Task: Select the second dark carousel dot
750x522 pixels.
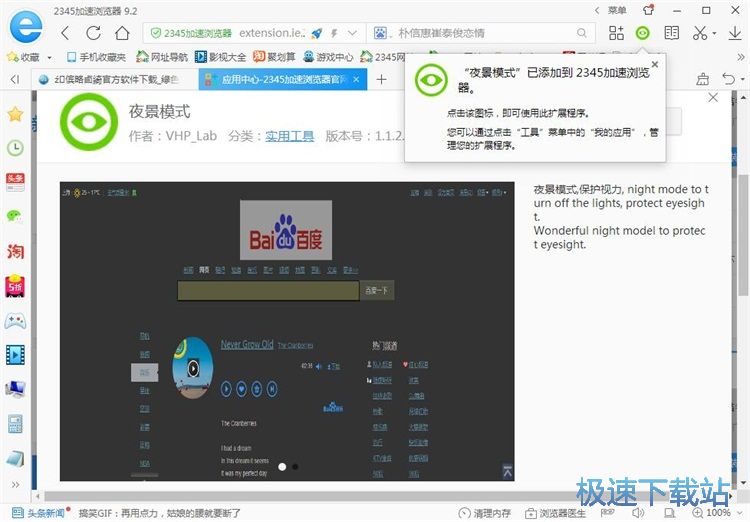Action: [295, 466]
